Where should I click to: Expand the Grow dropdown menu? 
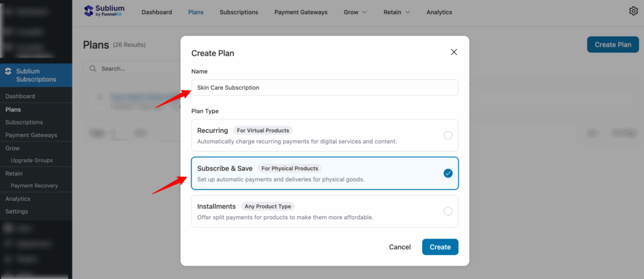point(355,12)
